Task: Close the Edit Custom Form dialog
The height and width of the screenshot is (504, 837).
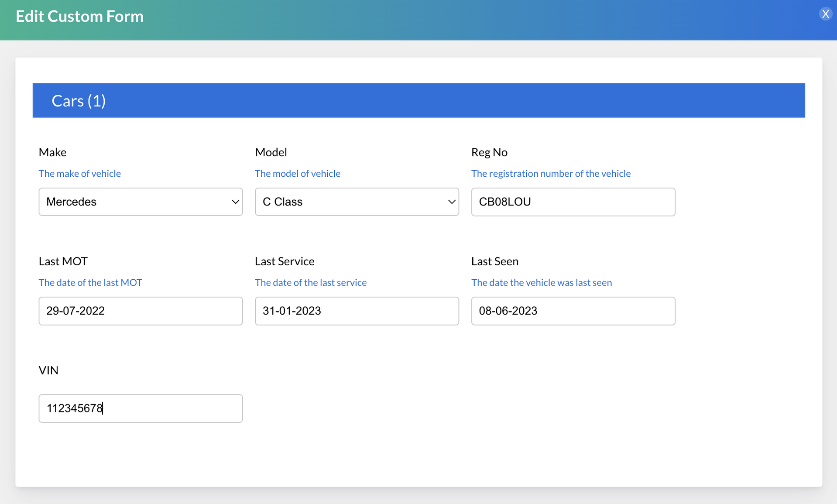Action: [825, 14]
